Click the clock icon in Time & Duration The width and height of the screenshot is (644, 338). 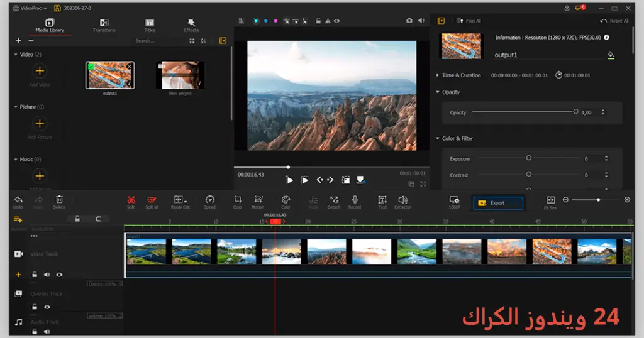coord(558,75)
